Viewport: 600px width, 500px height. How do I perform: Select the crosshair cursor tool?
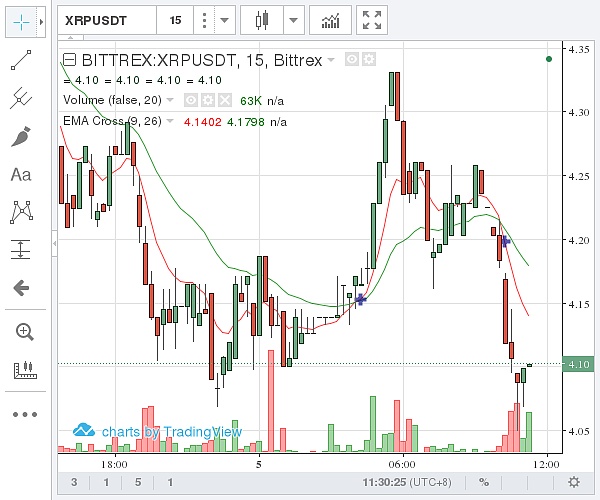[x=21, y=22]
